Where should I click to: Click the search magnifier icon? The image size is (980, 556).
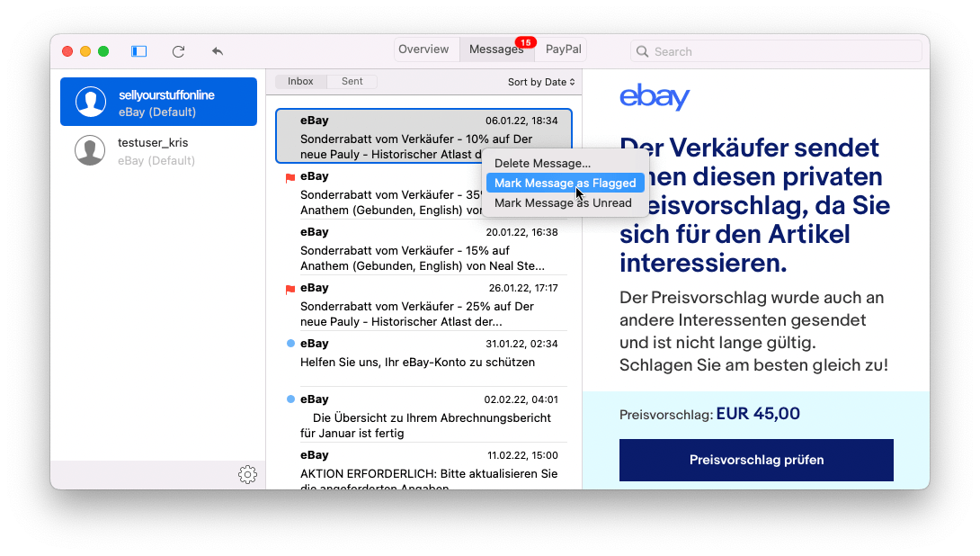click(643, 51)
